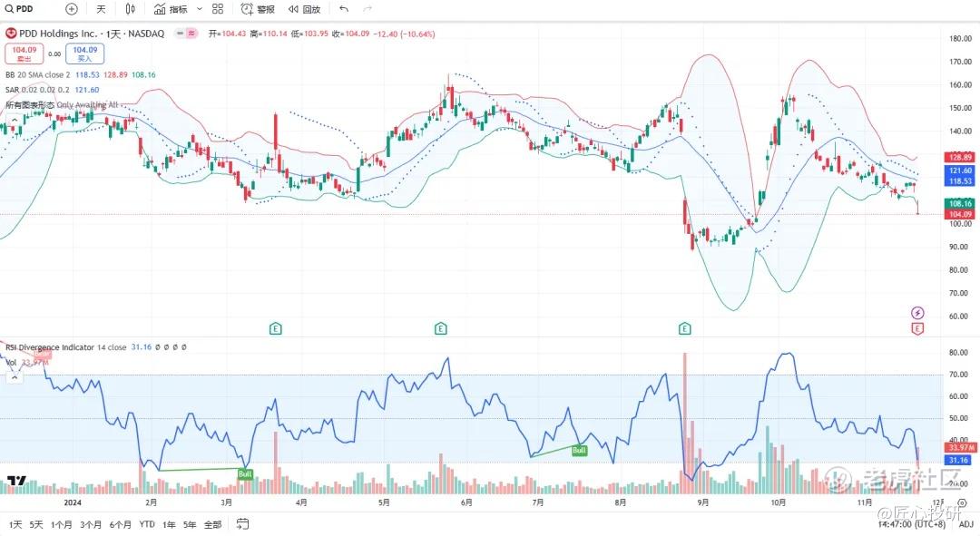This screenshot has width=980, height=536.
Task: Select the 1年 time range
Action: pos(169,525)
